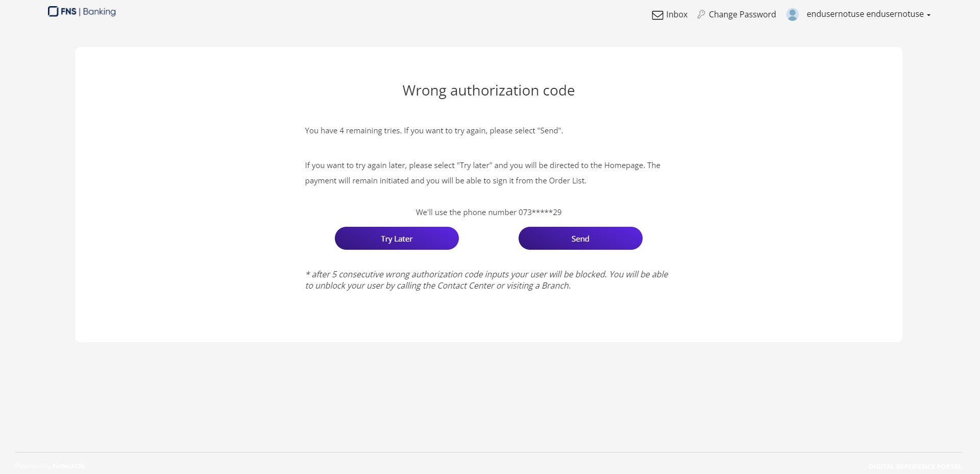
Task: Click the masked phone number text
Action: [x=540, y=212]
